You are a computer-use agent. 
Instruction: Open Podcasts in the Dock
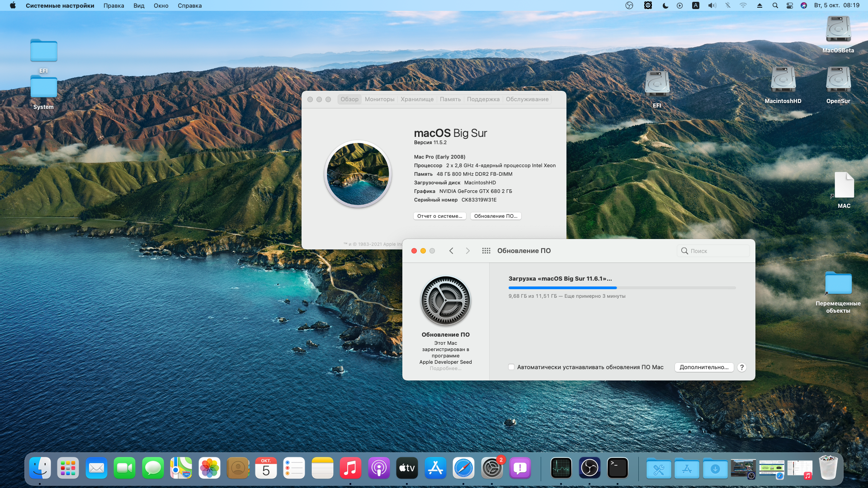pos(379,468)
